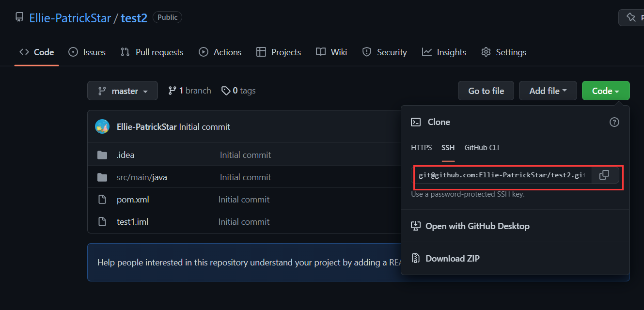
Task: Click the Ellie-PatrickStar avatar in commit row
Action: [102, 126]
